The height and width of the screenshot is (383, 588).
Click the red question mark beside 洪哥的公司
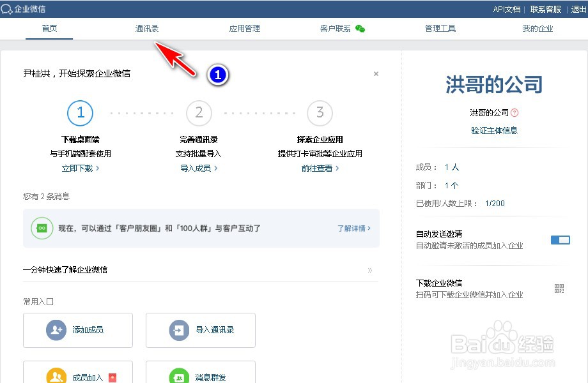[514, 112]
